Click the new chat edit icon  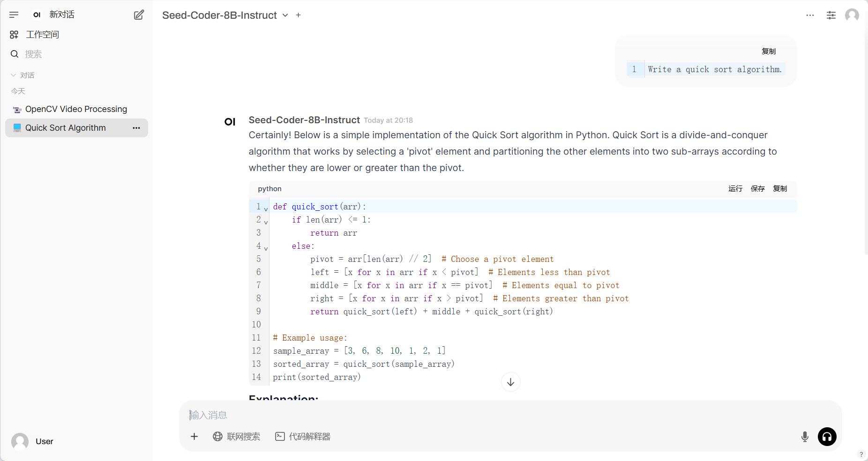pyautogui.click(x=139, y=15)
